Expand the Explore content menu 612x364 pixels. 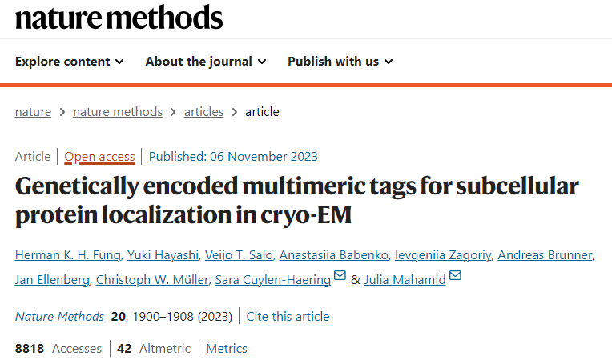pyautogui.click(x=70, y=62)
